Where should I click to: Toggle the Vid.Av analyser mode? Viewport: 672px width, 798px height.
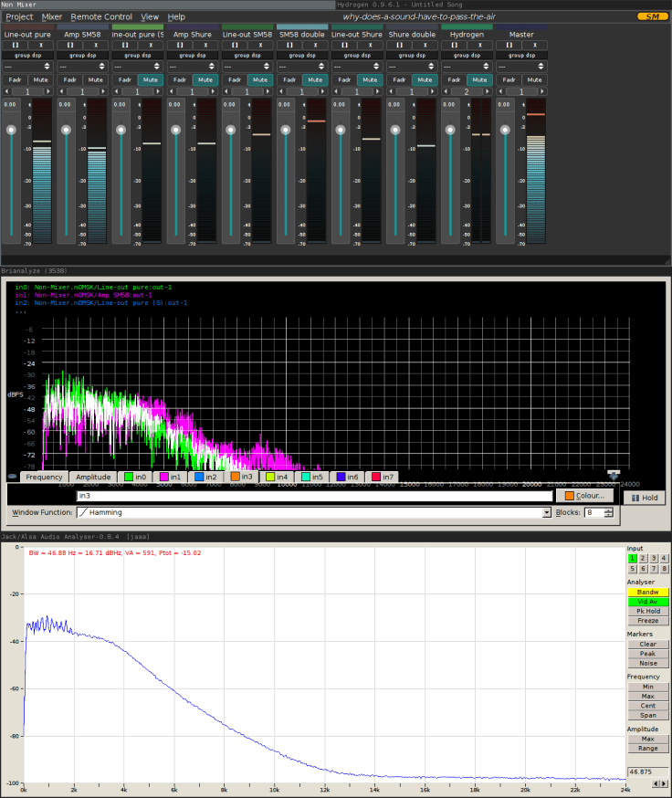[647, 602]
